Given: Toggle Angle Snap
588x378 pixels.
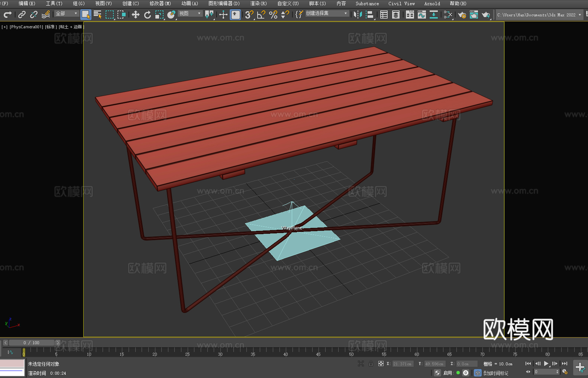Looking at the screenshot, I should (261, 14).
